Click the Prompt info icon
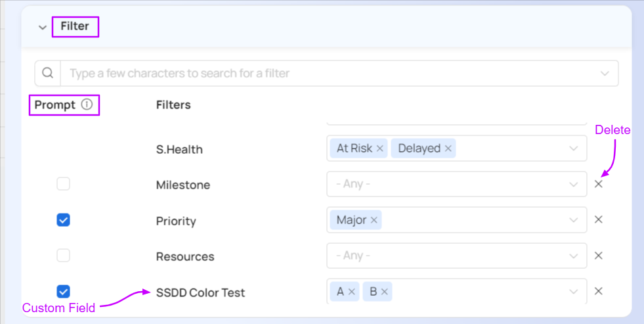The width and height of the screenshot is (644, 324). 87,104
